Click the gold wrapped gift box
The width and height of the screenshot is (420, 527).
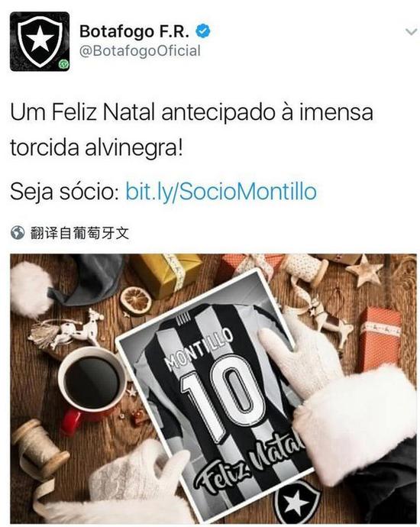(165, 274)
